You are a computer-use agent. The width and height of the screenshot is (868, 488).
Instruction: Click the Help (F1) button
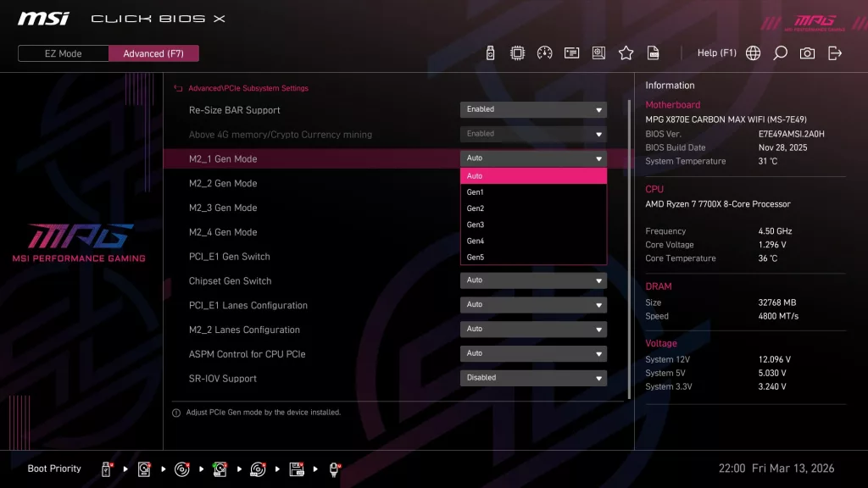point(717,53)
